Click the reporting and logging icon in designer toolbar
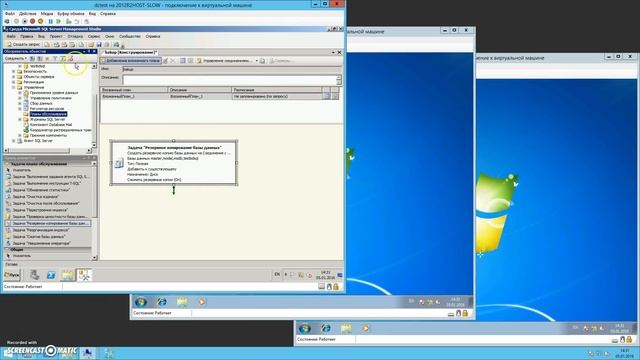Viewport: 640px width, 360px height. pyautogui.click(x=262, y=60)
